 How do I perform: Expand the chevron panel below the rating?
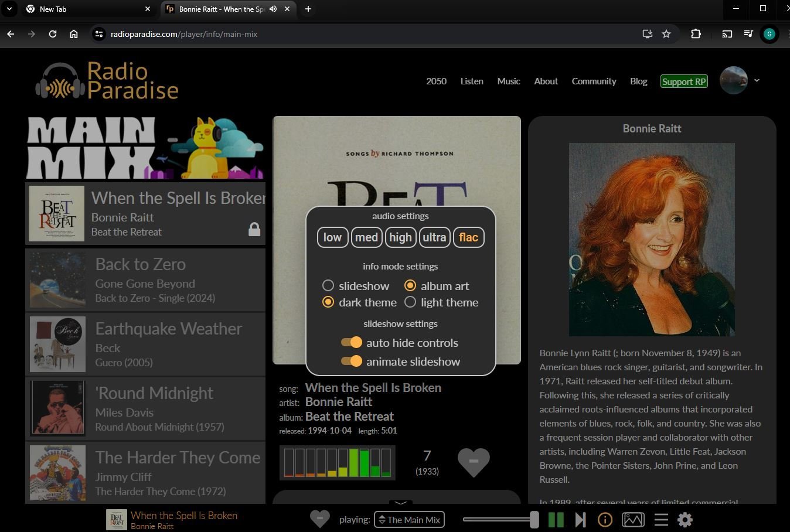(400, 503)
